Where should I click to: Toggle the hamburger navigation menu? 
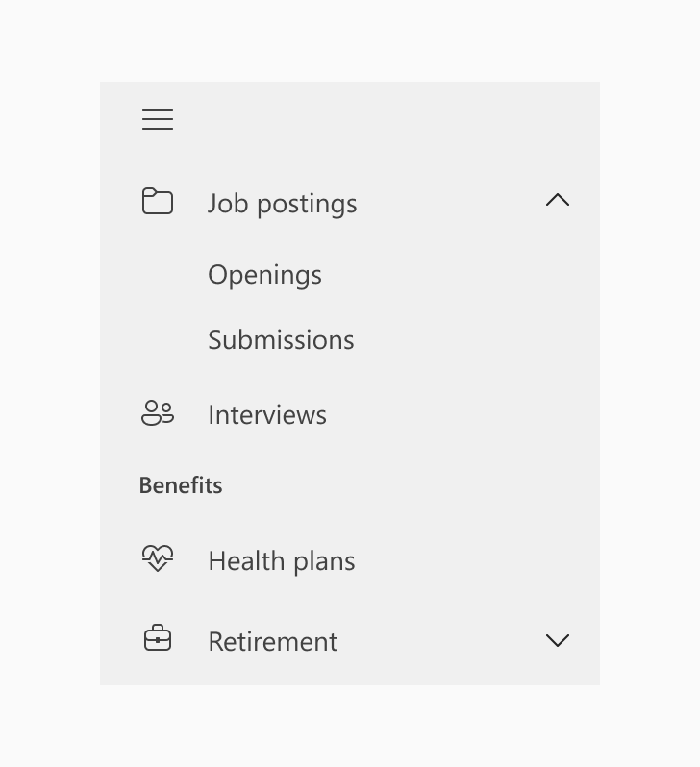[158, 119]
